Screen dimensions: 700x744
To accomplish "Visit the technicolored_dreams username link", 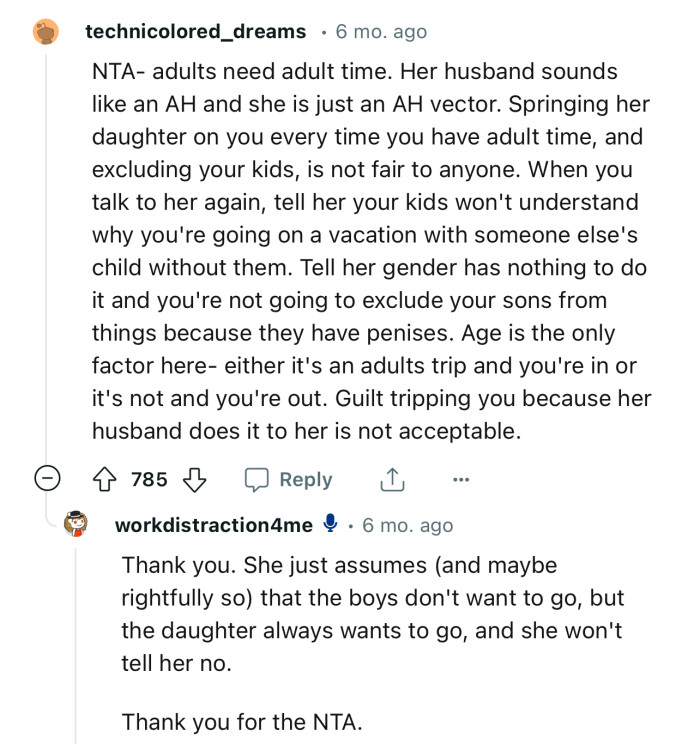I will click(x=196, y=32).
